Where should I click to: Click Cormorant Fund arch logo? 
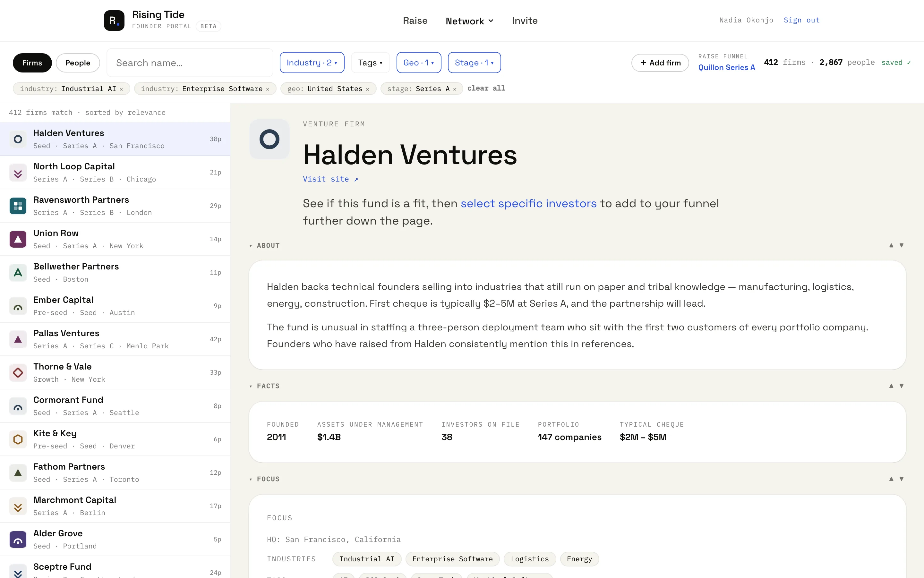click(x=18, y=406)
